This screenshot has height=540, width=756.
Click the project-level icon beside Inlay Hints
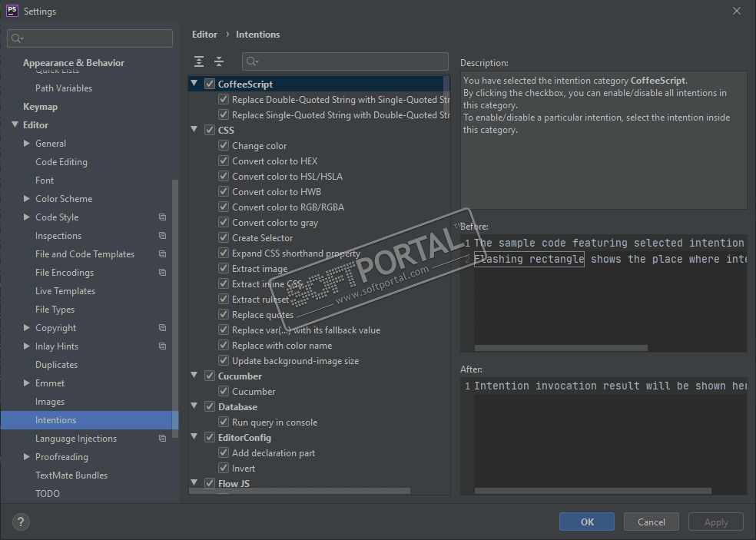[162, 346]
